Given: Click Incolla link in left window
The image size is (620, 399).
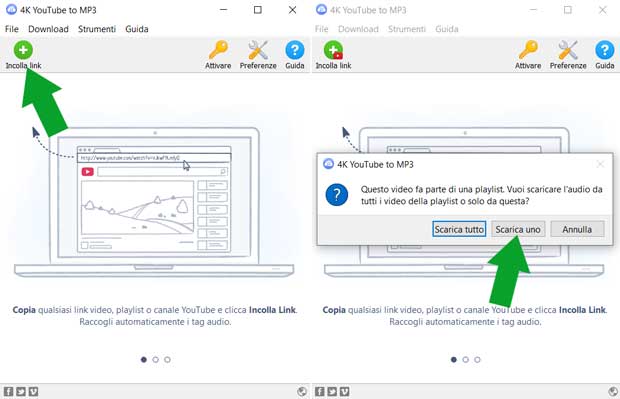Looking at the screenshot, I should (x=23, y=55).
